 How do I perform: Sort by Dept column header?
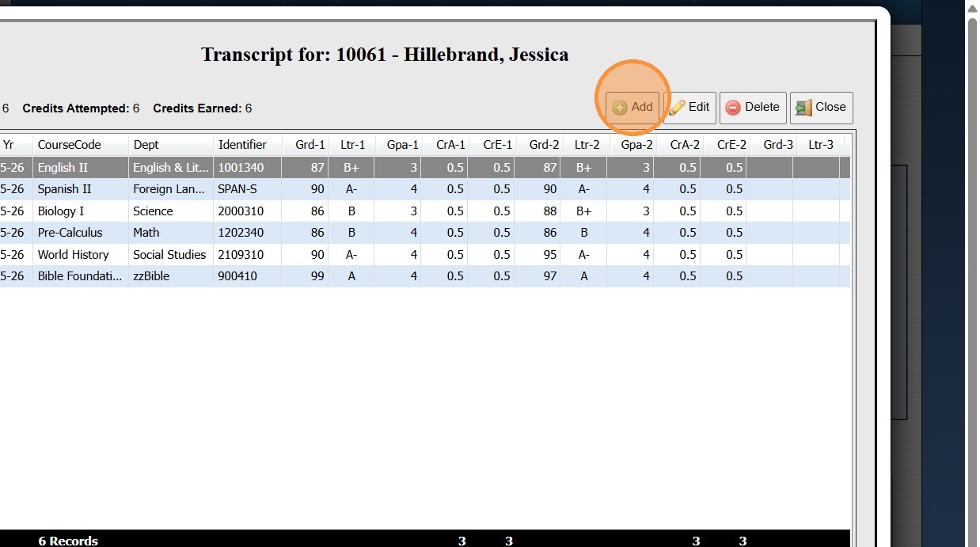[170, 145]
